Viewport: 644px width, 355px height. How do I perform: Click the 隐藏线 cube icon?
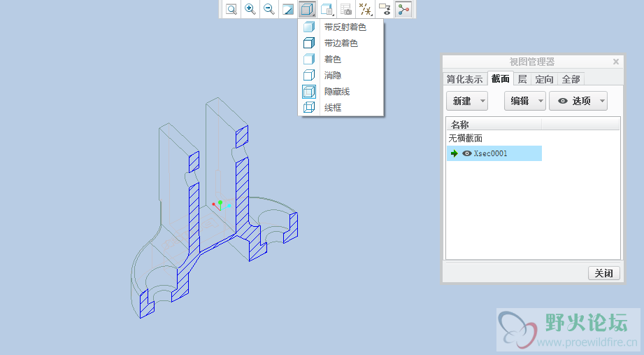(309, 91)
